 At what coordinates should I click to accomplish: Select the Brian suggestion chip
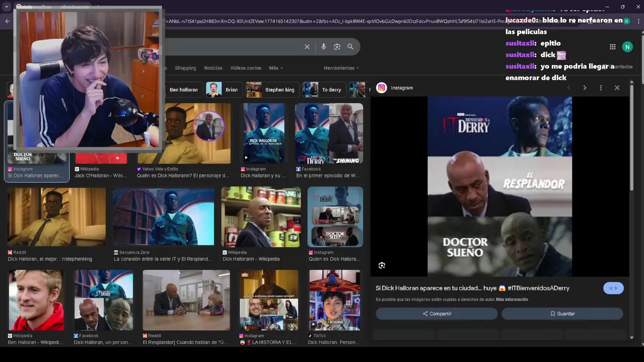pos(224,89)
